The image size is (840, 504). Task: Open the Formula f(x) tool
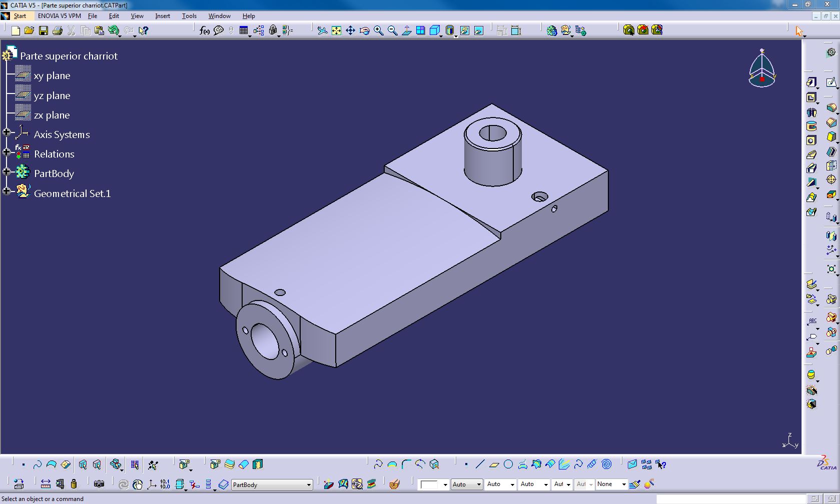204,31
